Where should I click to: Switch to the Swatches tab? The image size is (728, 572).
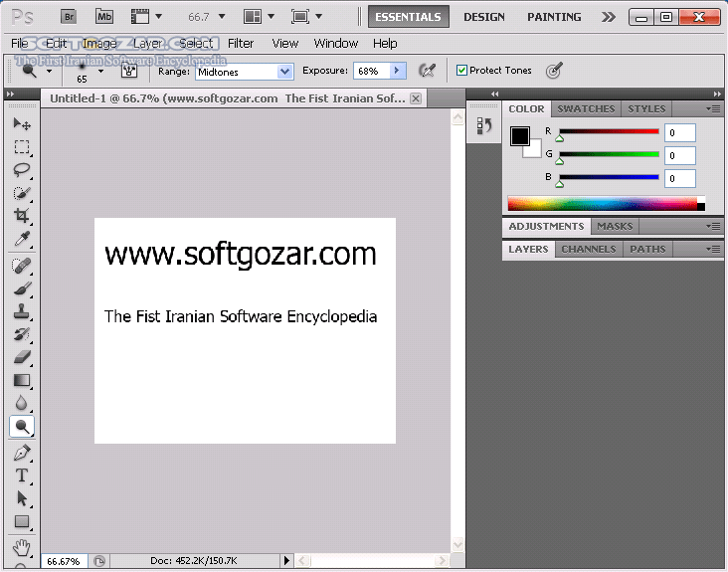pos(586,109)
